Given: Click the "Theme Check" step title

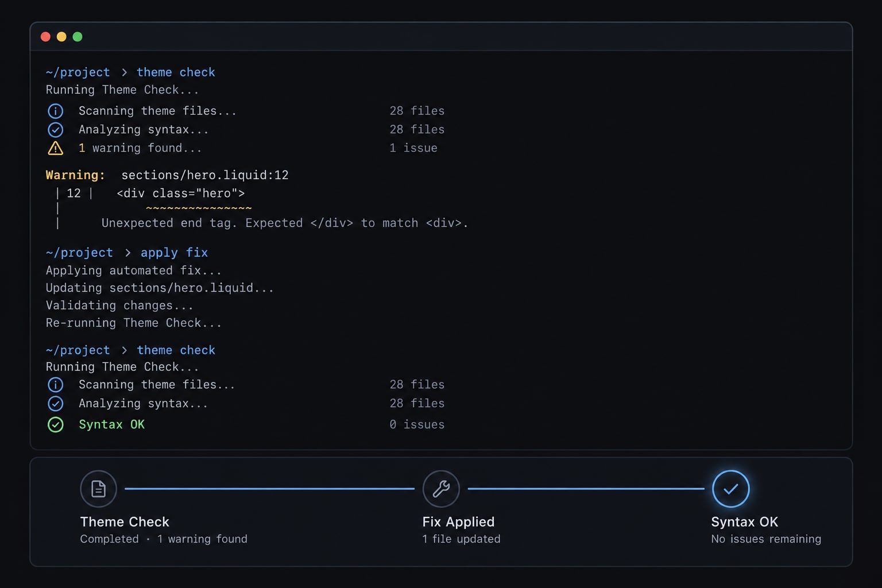Looking at the screenshot, I should pyautogui.click(x=125, y=522).
